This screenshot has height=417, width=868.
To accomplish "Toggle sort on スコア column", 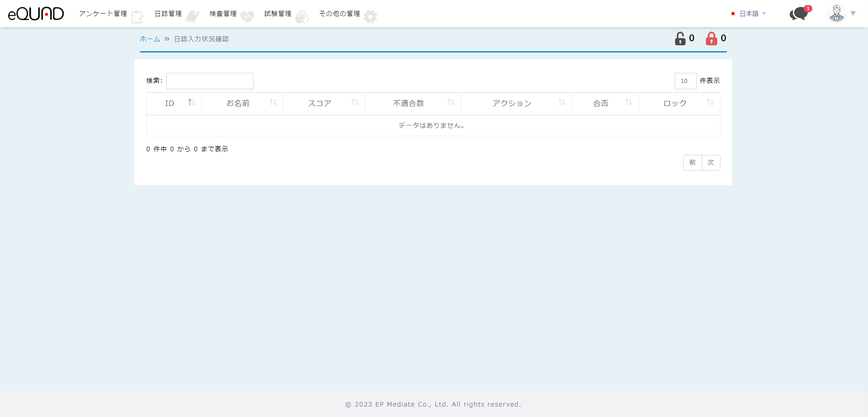I will coord(355,103).
